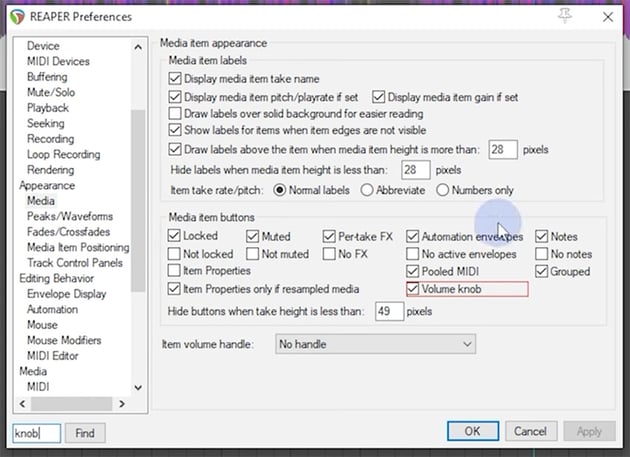630x457 pixels.
Task: Enable Draw labels over solid background
Action: (175, 114)
